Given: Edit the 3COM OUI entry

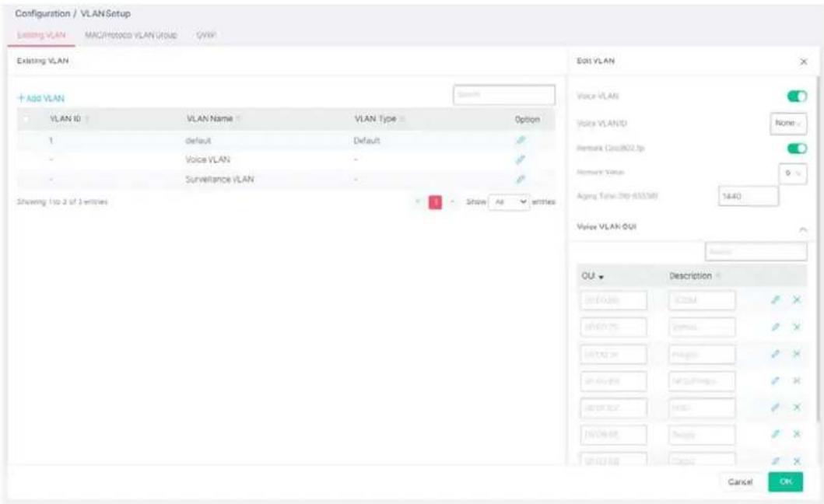Looking at the screenshot, I should pyautogui.click(x=775, y=300).
